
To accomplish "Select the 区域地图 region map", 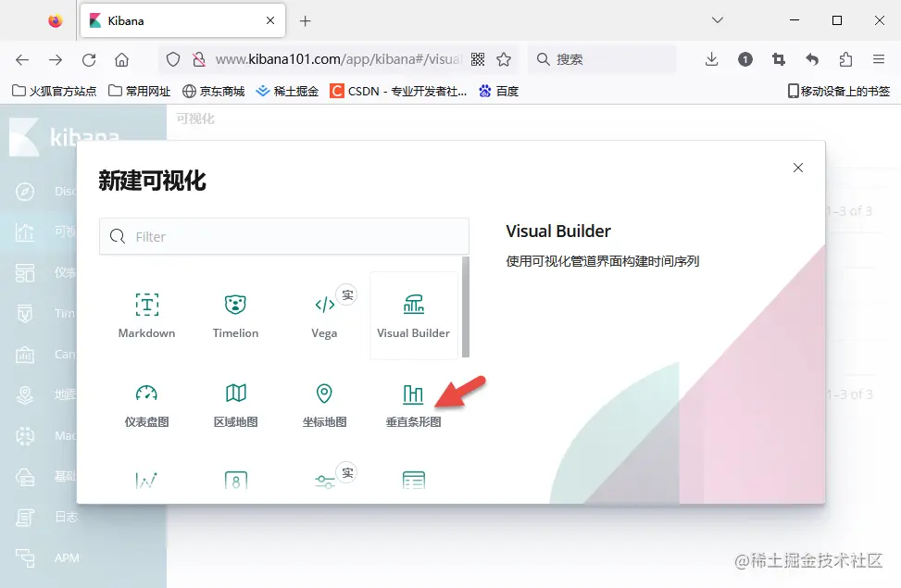I will [235, 405].
